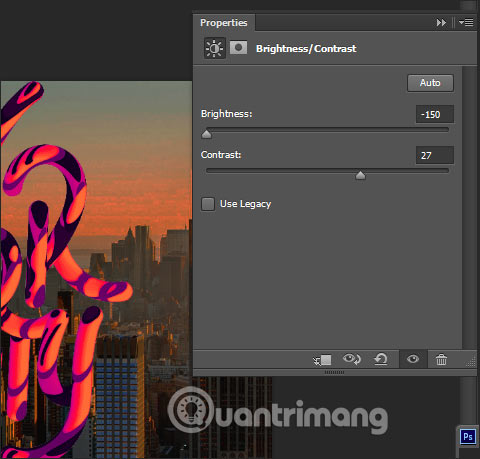
Task: Reset adjustment to defaults icon
Action: pos(381,360)
